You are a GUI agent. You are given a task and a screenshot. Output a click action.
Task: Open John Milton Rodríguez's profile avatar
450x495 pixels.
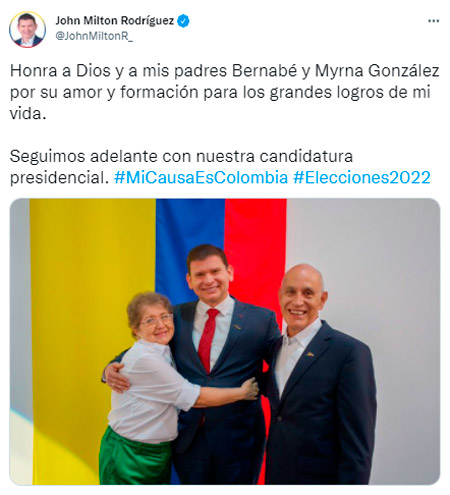27,29
